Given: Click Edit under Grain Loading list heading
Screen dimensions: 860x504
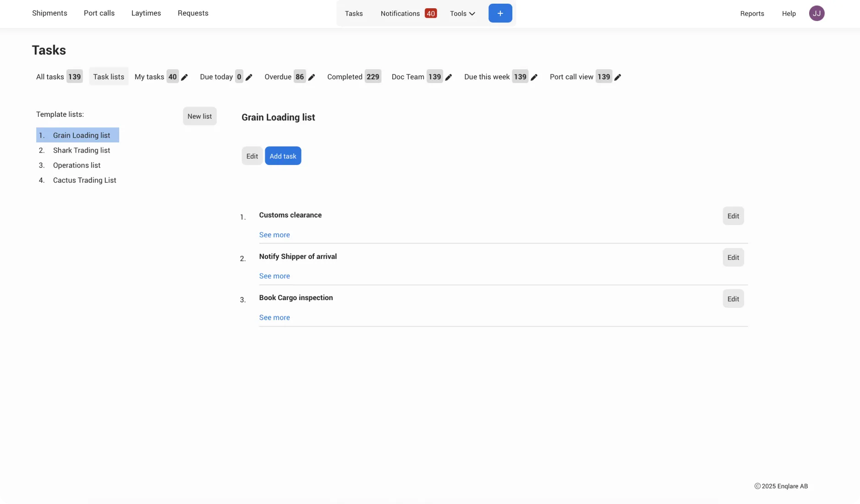Looking at the screenshot, I should 252,156.
